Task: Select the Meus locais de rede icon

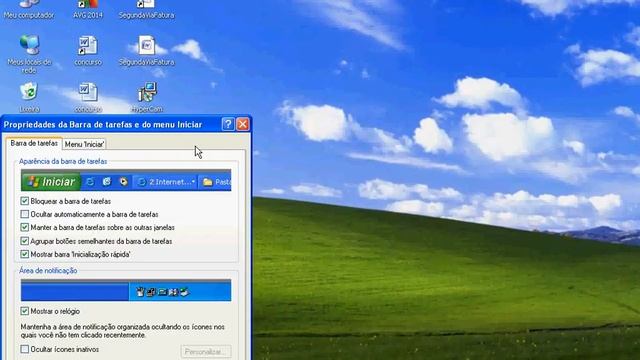Action: click(29, 55)
